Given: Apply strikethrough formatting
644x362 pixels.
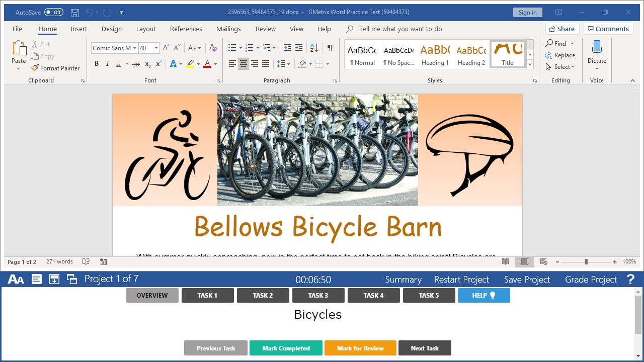Looking at the screenshot, I should coord(135,64).
